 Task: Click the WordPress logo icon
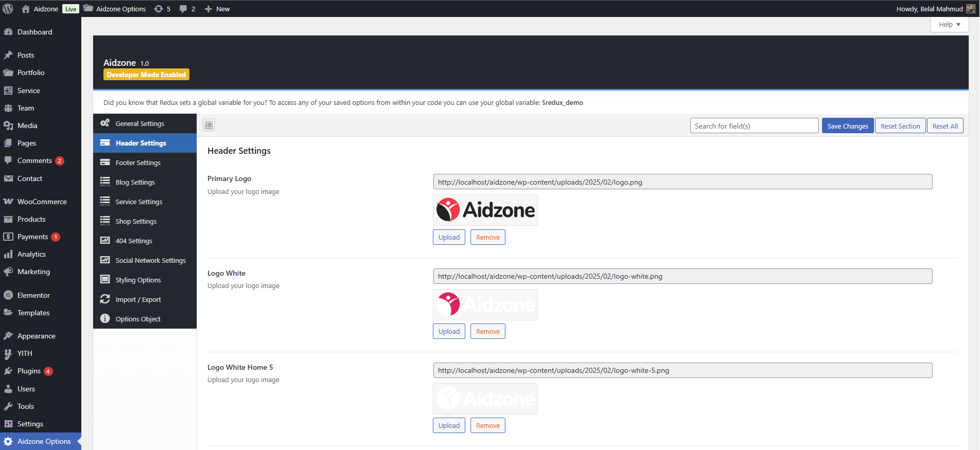tap(8, 9)
